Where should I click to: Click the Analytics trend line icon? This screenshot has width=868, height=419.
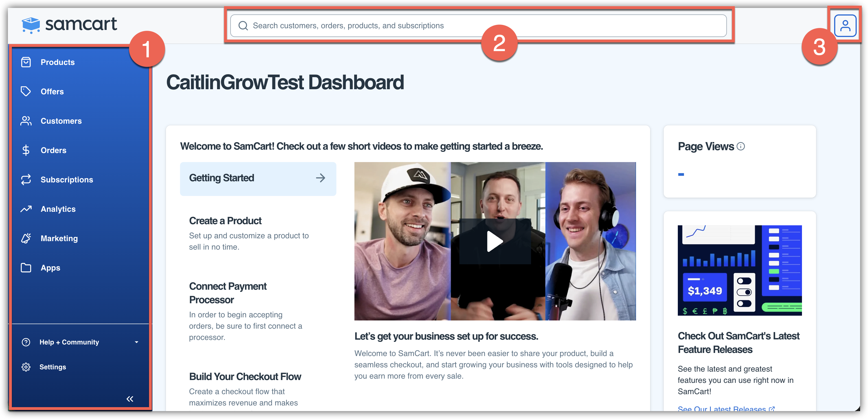[26, 209]
